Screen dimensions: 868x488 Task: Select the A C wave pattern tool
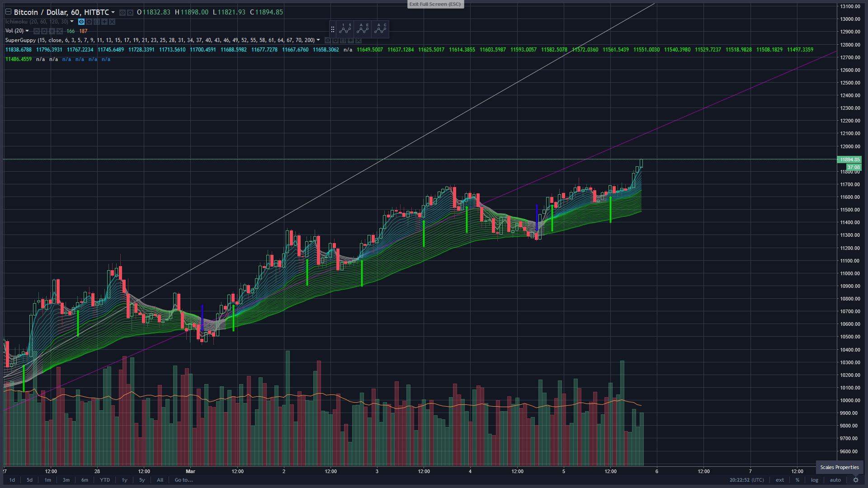(381, 29)
